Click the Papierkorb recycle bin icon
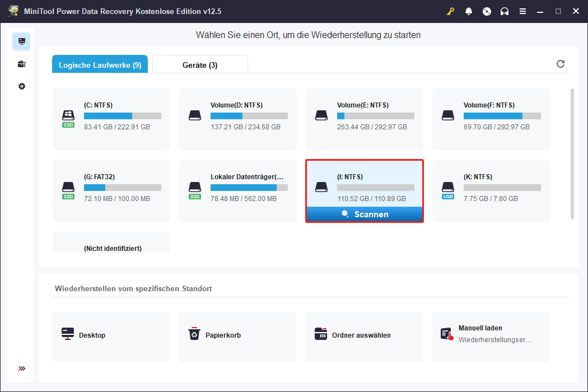Viewport: 588px width, 392px height. pos(194,334)
